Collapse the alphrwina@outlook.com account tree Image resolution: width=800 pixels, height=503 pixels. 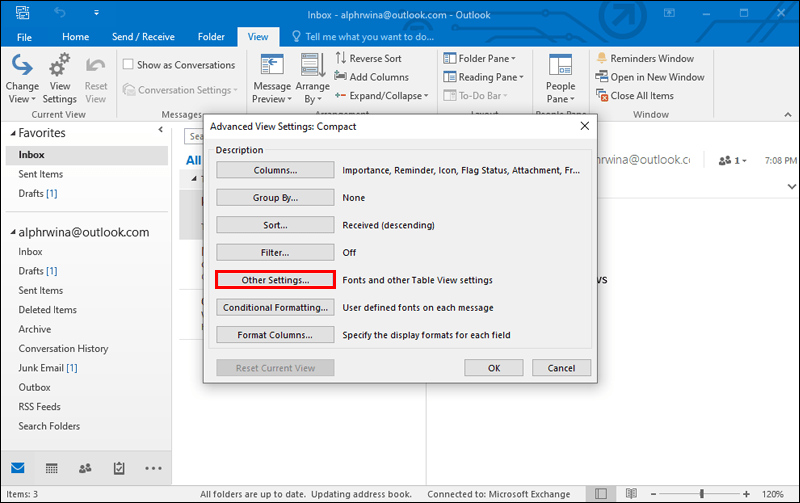coord(13,232)
